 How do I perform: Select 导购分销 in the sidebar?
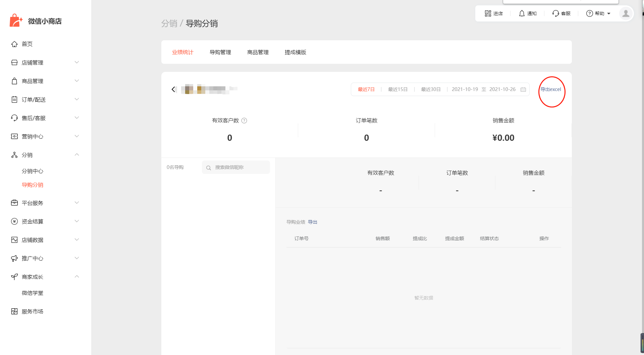tap(33, 185)
